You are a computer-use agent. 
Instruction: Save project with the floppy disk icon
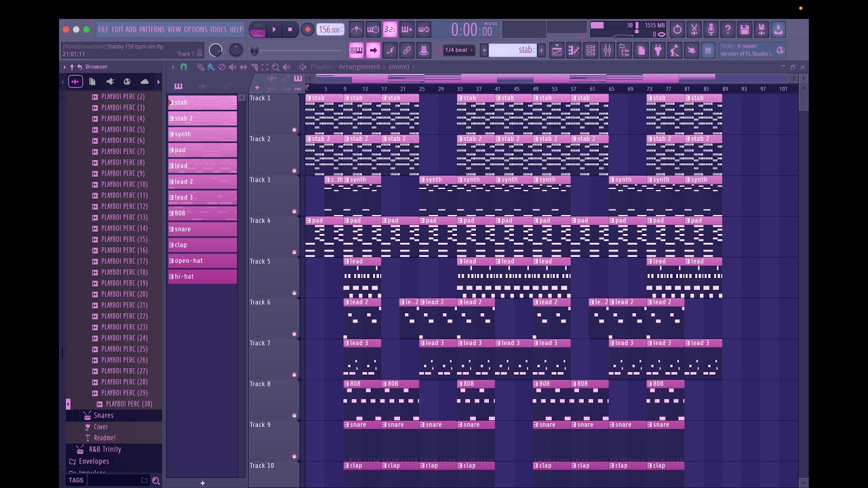tap(745, 30)
